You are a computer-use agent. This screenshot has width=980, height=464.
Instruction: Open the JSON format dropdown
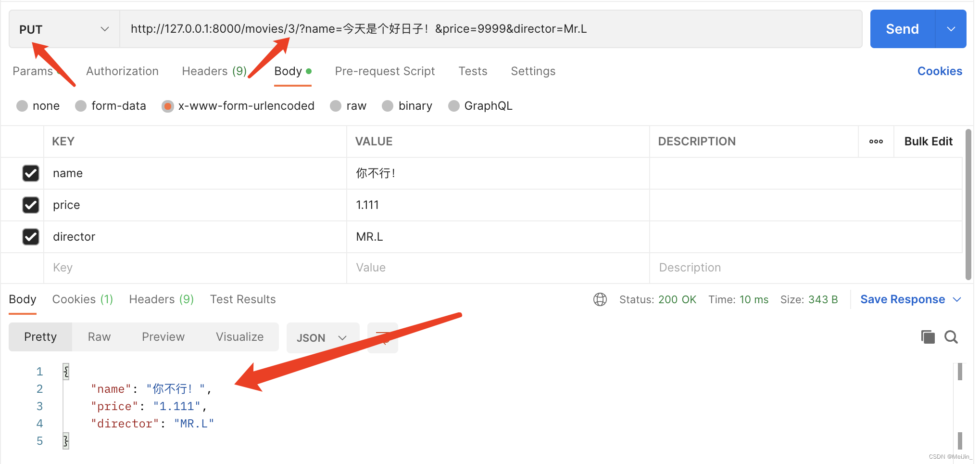(x=323, y=338)
